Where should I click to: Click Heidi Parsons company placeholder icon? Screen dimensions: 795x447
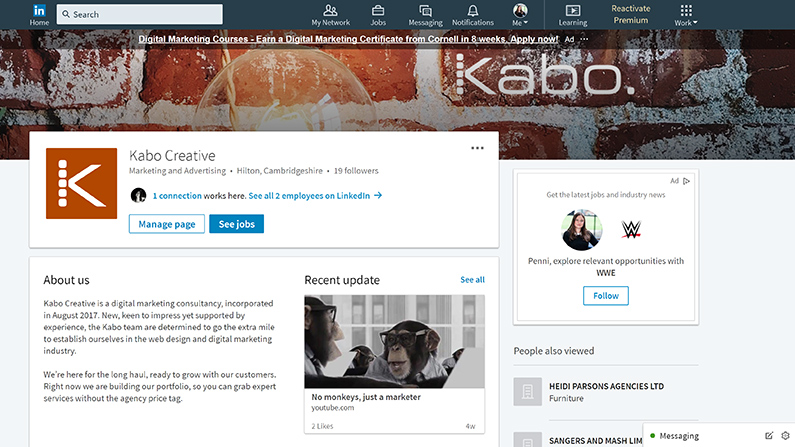[x=527, y=392]
